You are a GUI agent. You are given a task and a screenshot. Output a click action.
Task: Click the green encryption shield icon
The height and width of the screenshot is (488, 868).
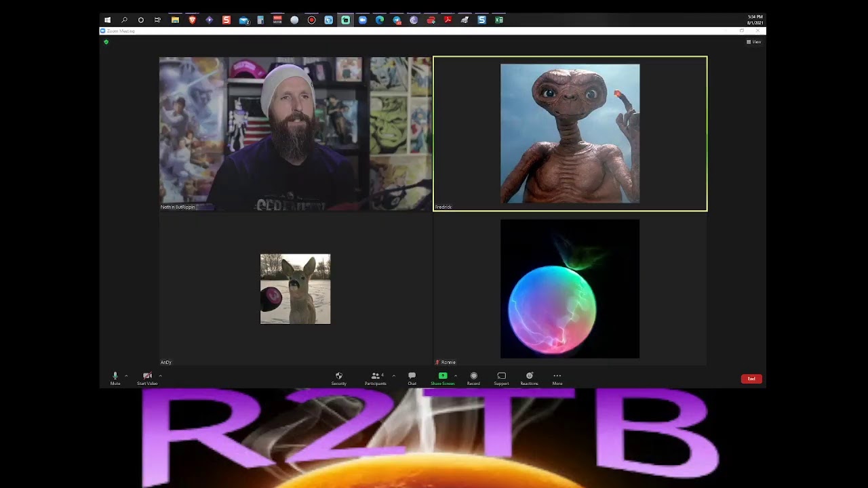click(106, 42)
